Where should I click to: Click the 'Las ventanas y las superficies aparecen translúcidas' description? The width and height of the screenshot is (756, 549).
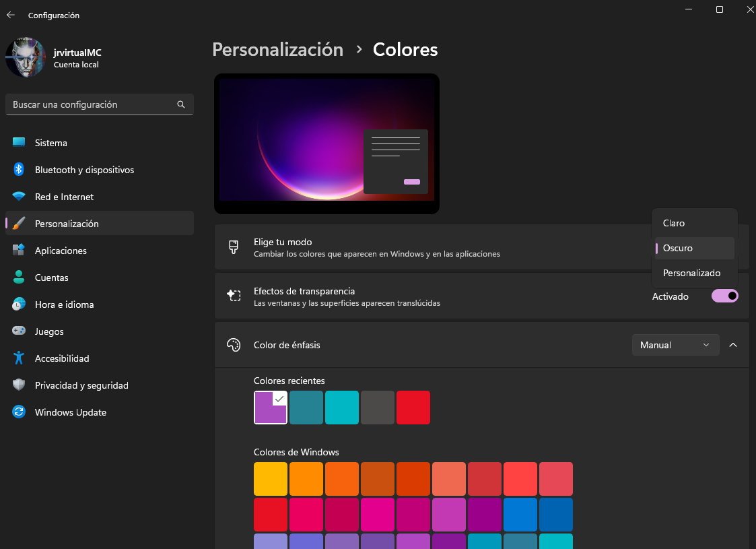[347, 303]
